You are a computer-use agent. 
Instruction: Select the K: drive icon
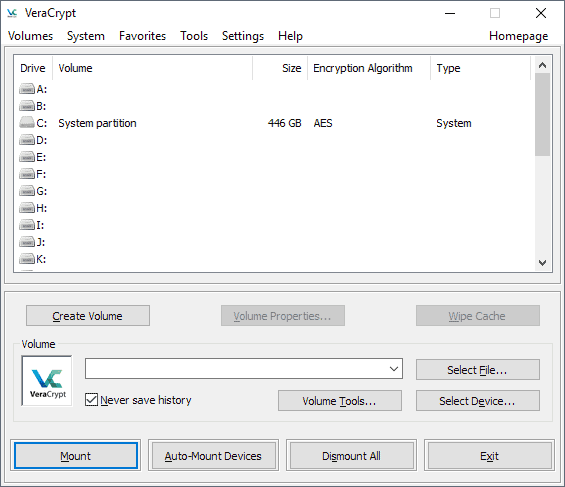pos(27,259)
